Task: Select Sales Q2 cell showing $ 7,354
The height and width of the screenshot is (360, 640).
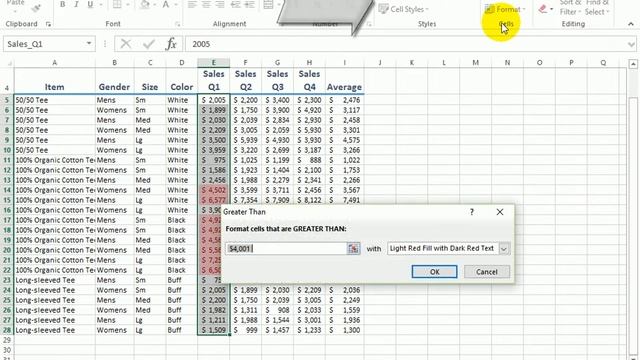Action: (245, 200)
